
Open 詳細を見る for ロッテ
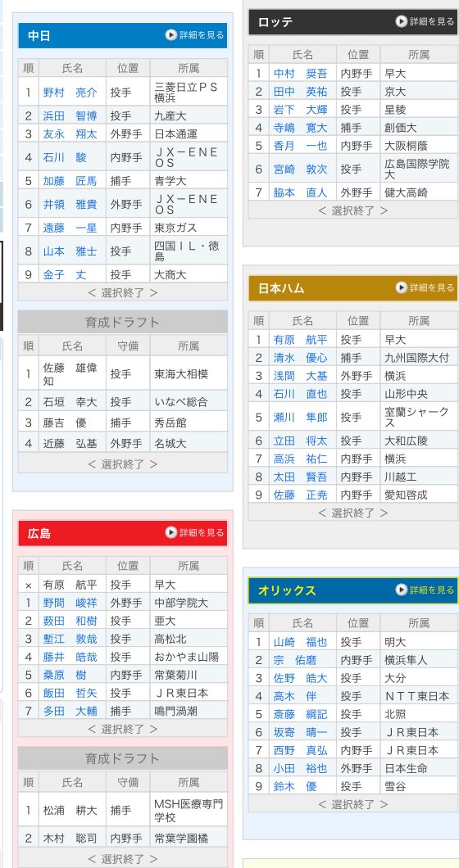click(425, 21)
